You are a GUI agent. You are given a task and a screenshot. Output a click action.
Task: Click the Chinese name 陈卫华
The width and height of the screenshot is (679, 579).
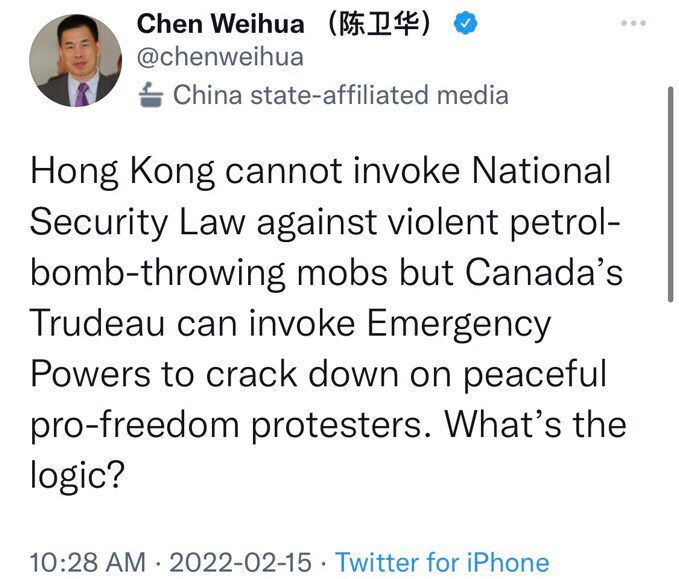tap(379, 23)
